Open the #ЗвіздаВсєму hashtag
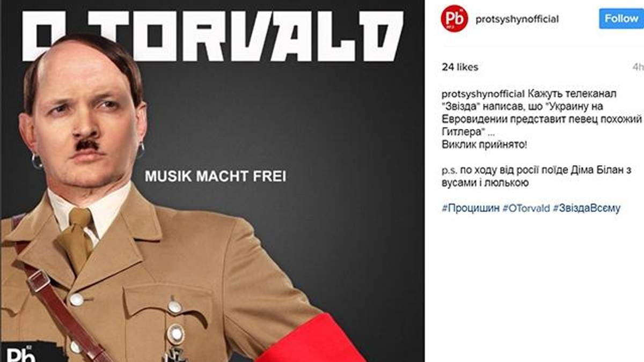Screen dimensions: 644x362 pos(587,209)
